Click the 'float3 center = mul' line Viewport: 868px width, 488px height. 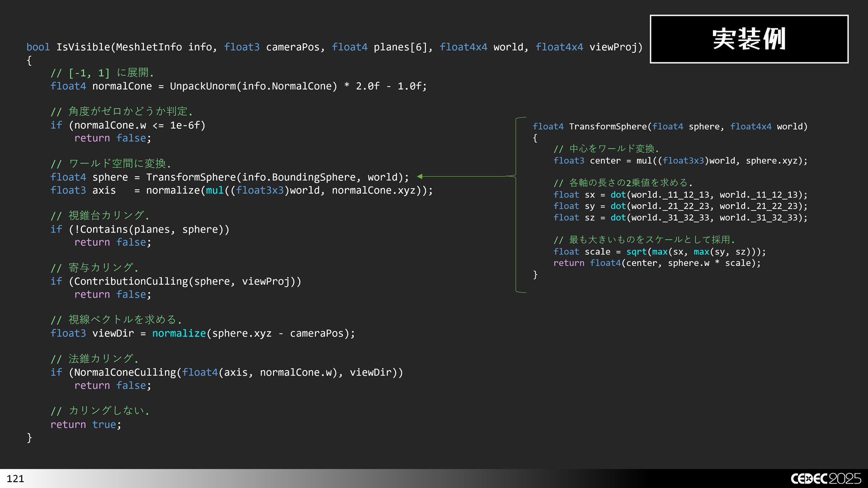click(680, 161)
